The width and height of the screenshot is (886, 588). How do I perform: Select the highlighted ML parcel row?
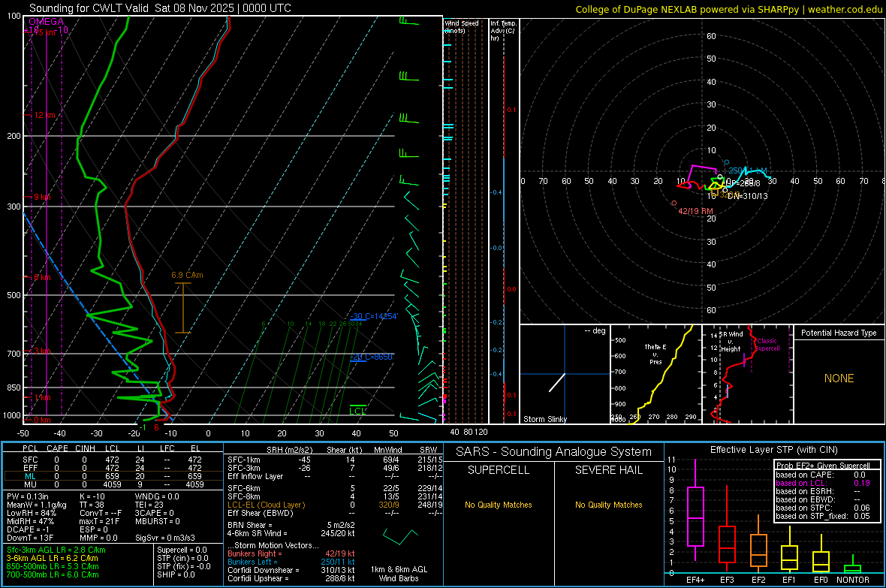(113, 476)
